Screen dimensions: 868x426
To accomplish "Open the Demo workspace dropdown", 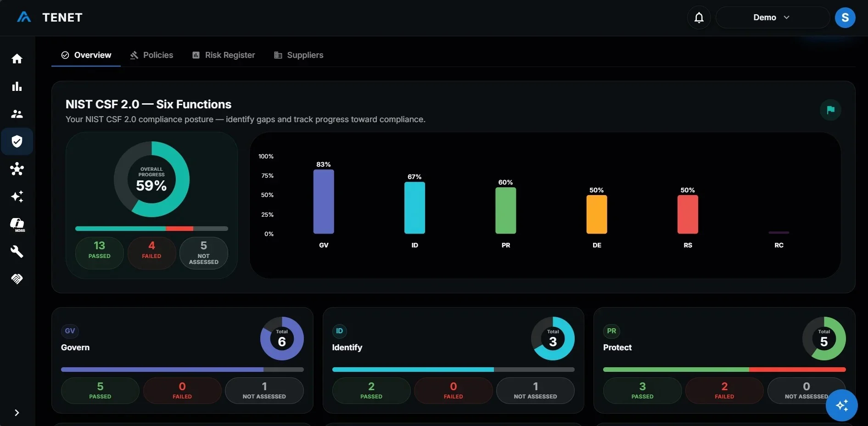I will tap(773, 17).
